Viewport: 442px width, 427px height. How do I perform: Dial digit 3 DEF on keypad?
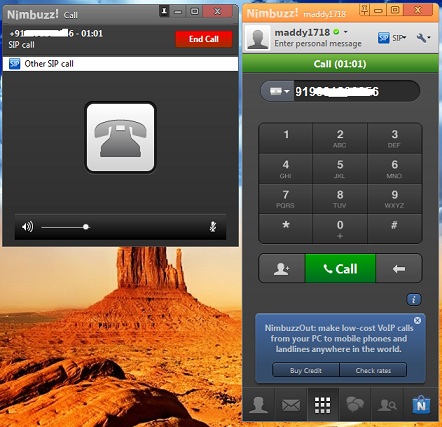click(x=395, y=138)
